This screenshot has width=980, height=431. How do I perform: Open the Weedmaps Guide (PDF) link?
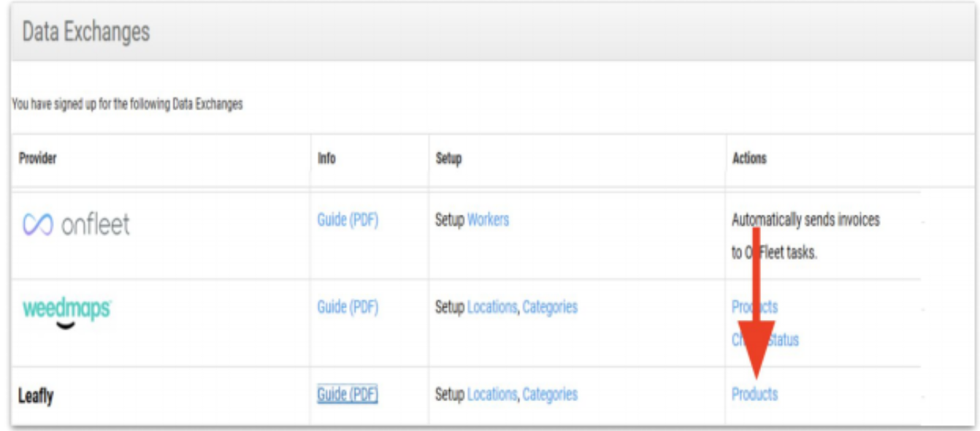click(x=348, y=308)
